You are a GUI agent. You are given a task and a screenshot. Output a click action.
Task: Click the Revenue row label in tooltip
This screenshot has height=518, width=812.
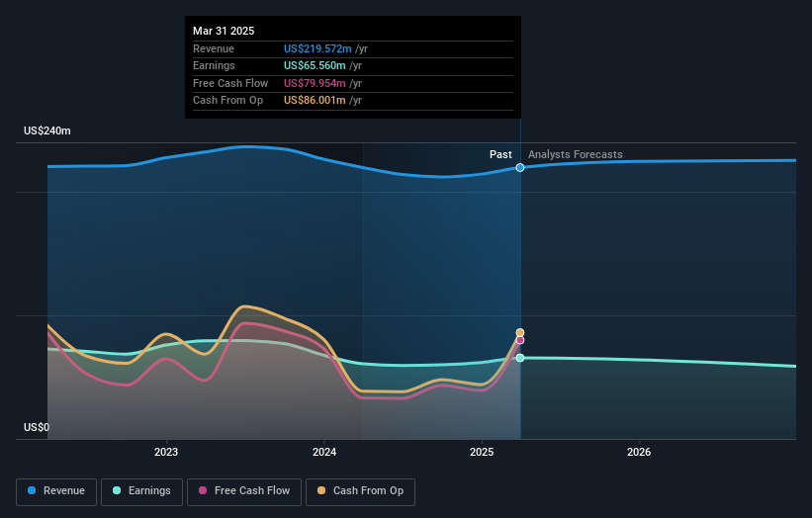[214, 48]
